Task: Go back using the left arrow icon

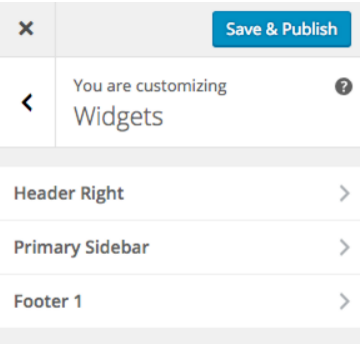Action: click(x=27, y=102)
